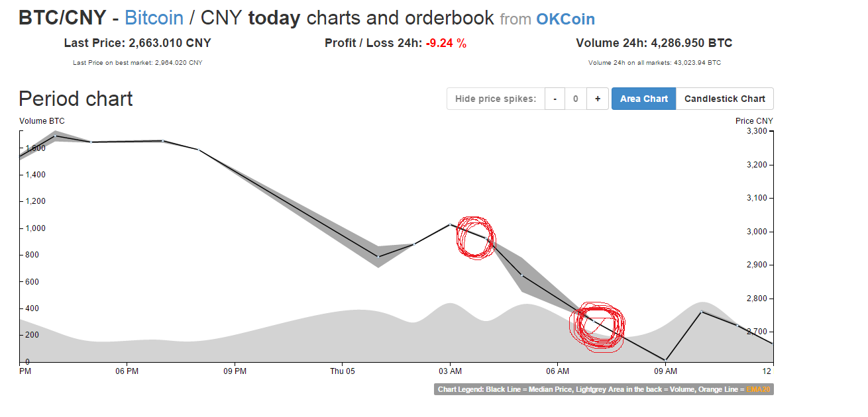Switch to the Area Chart view

643,99
